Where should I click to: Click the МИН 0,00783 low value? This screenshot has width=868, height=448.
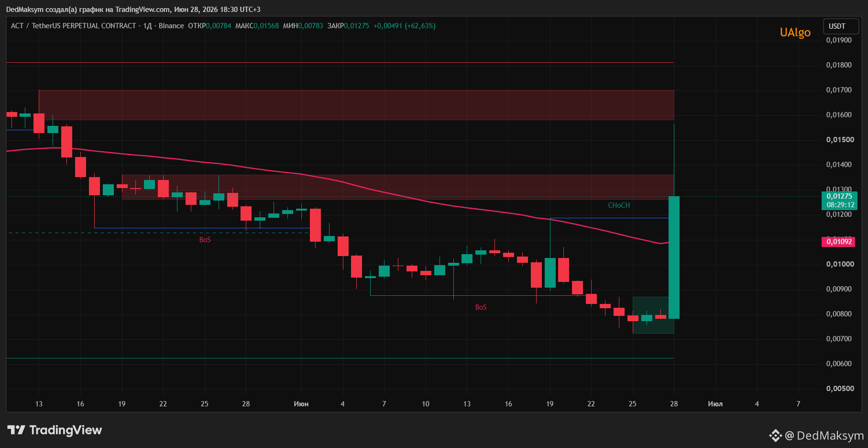click(x=303, y=26)
